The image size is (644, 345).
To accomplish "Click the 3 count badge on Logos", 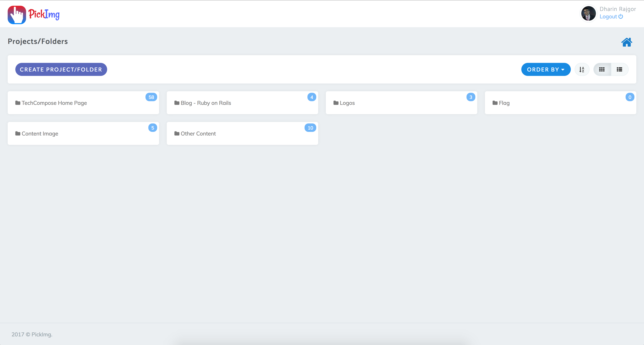I will 471,97.
